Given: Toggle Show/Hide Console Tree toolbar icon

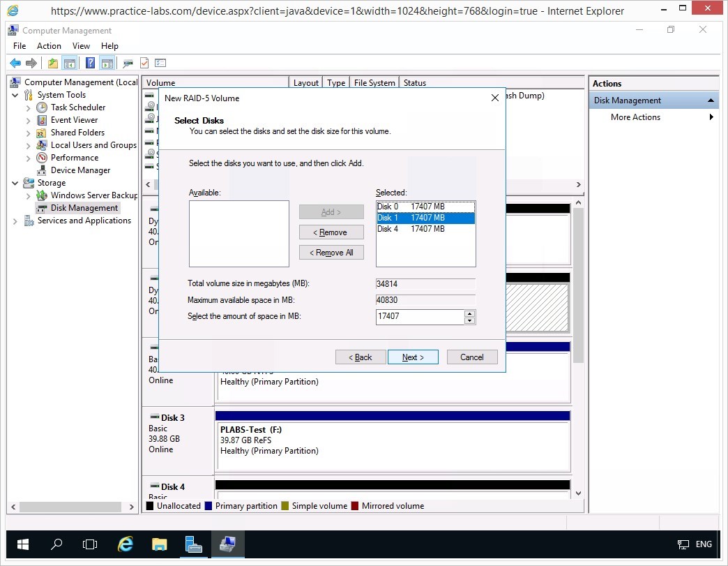Looking at the screenshot, I should tap(70, 63).
